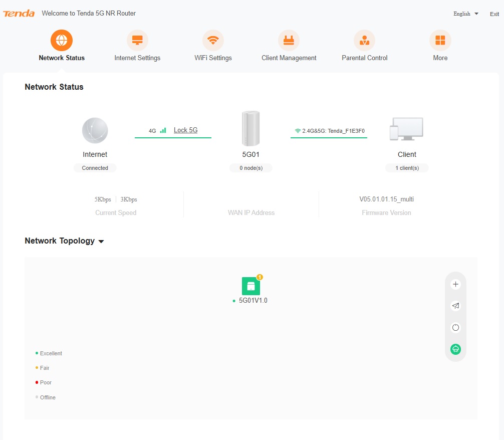The width and height of the screenshot is (504, 440).
Task: Click the Client label under monitor
Action: click(x=407, y=154)
